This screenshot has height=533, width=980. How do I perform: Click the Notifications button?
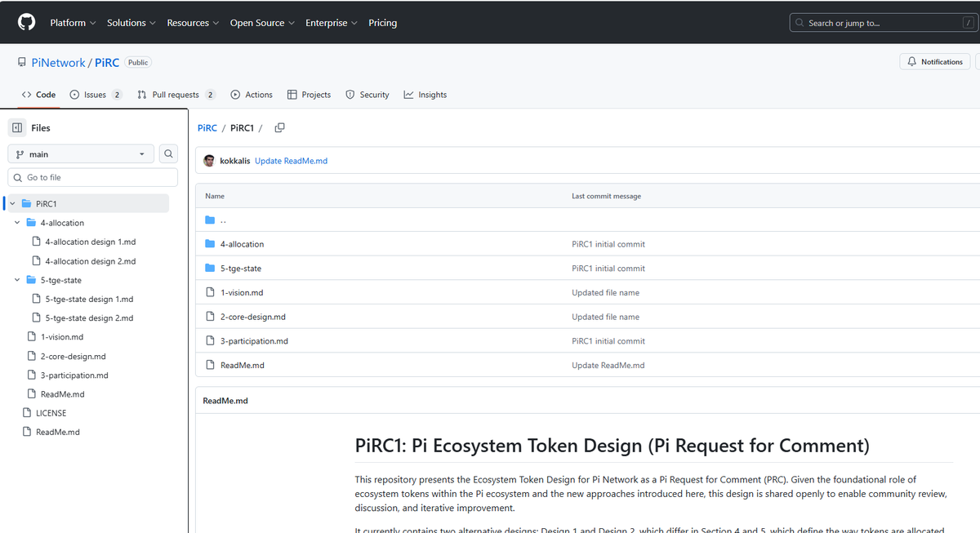pyautogui.click(x=935, y=62)
